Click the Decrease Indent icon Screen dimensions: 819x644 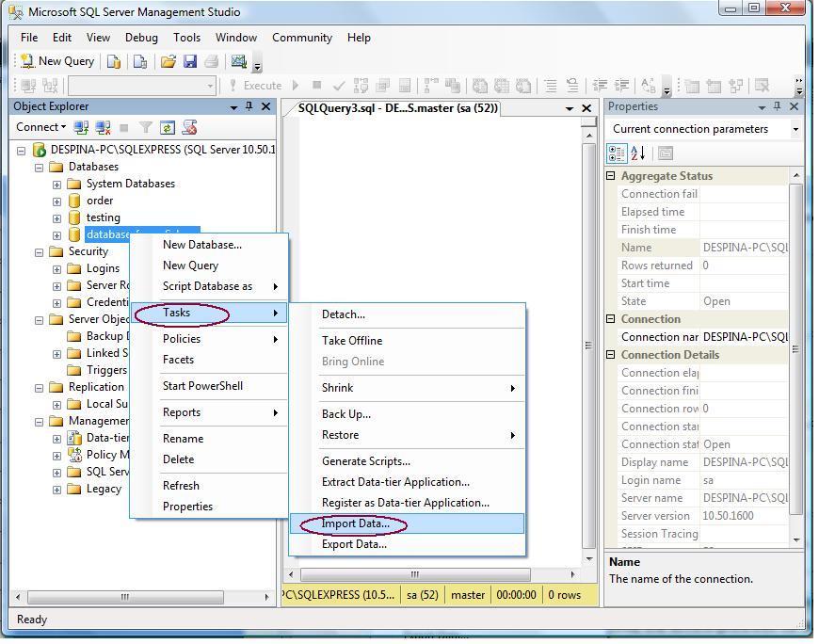[x=600, y=85]
